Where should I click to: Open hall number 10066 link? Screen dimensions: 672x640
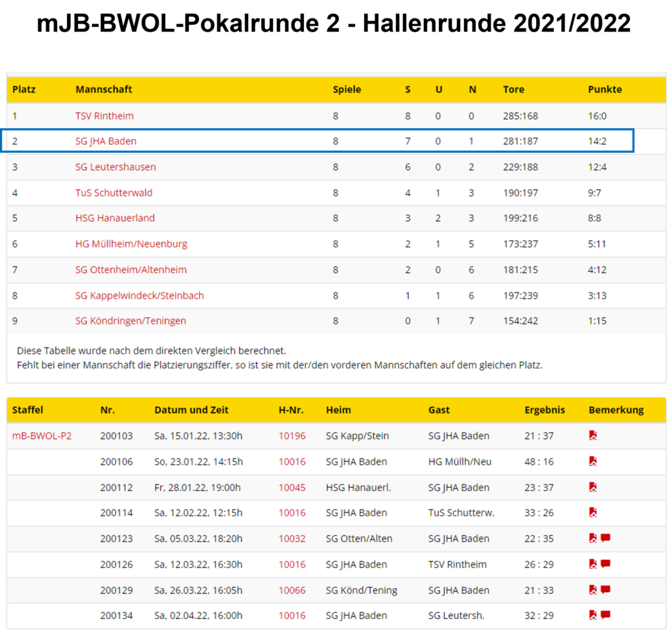point(292,590)
